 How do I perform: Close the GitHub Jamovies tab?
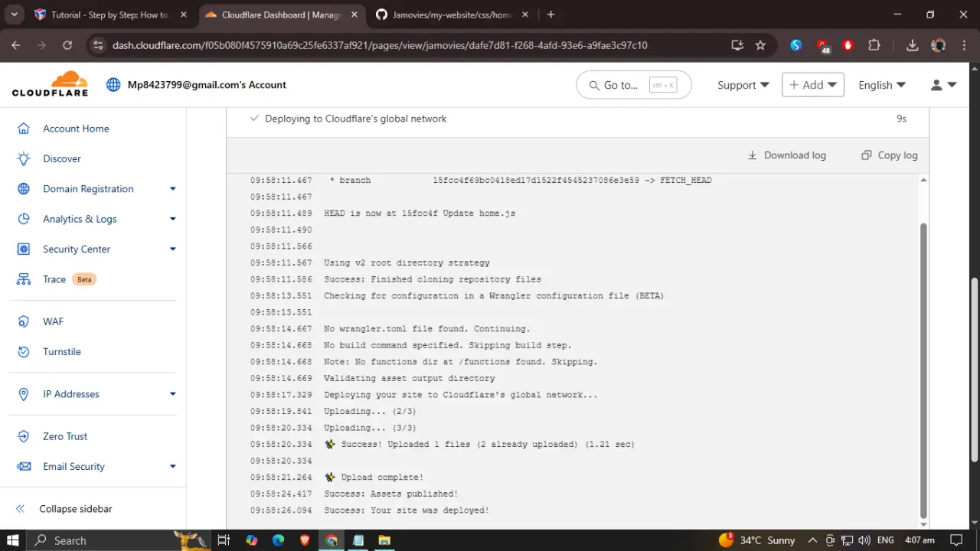click(x=526, y=15)
